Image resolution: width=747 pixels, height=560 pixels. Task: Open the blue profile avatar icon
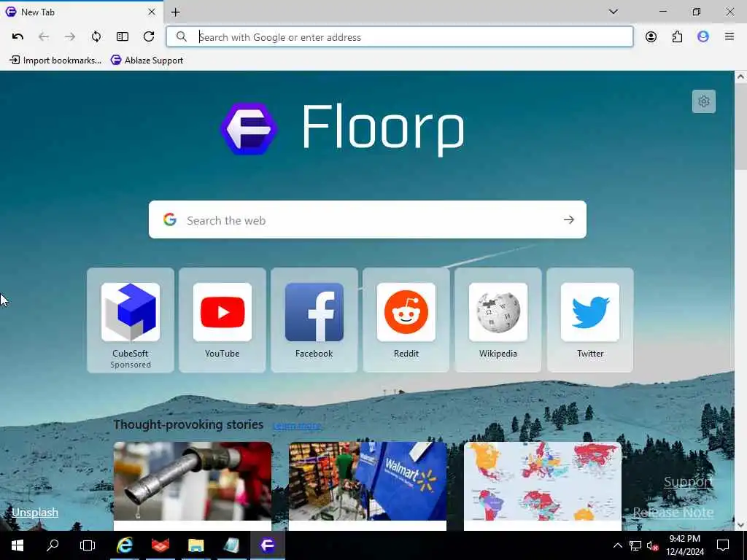703,36
